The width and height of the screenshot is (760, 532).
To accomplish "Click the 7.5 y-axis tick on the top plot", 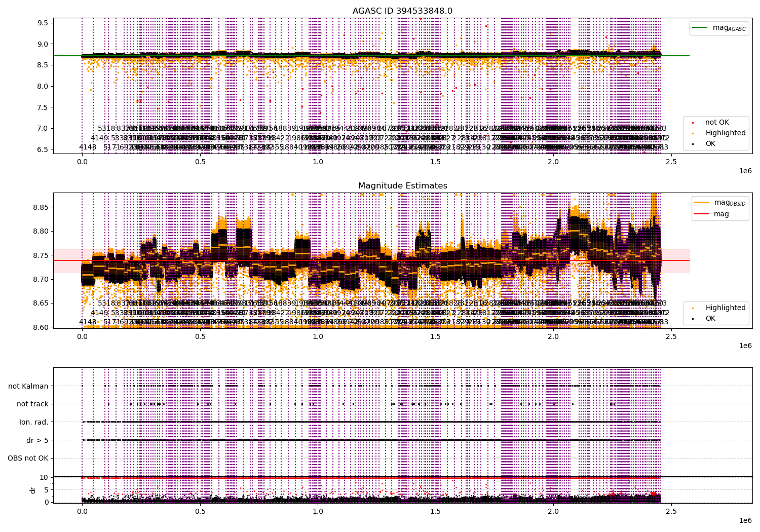I will click(x=43, y=107).
